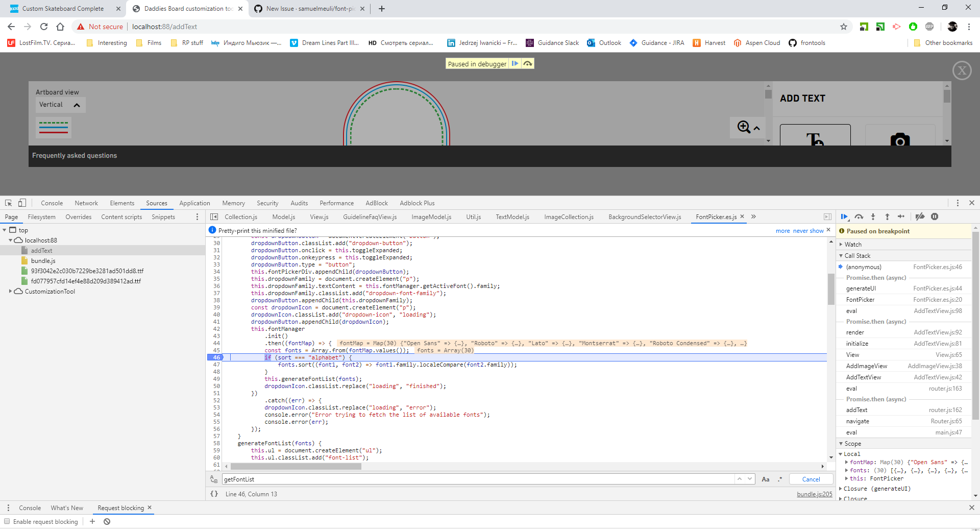Step over next function call
Screen dimensions: 980x531
click(x=859, y=217)
